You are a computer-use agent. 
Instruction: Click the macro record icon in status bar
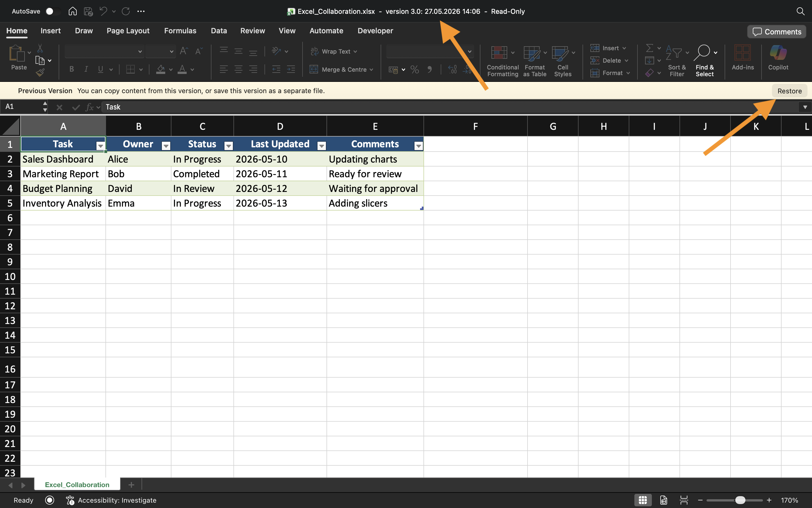click(x=49, y=500)
